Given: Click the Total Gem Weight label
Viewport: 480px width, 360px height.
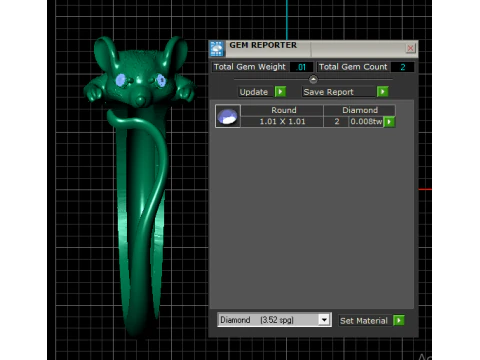Looking at the screenshot, I should (x=250, y=67).
